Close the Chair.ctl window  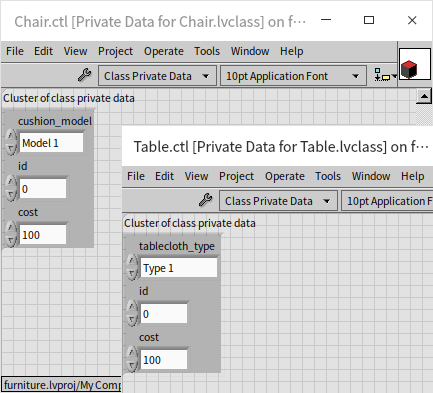[412, 20]
